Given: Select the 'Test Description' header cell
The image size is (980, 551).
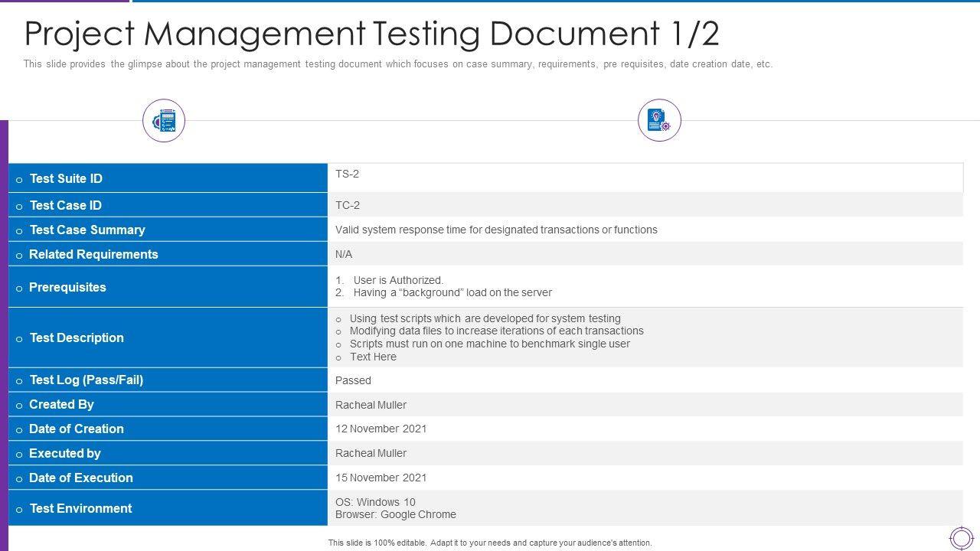Looking at the screenshot, I should tap(168, 337).
